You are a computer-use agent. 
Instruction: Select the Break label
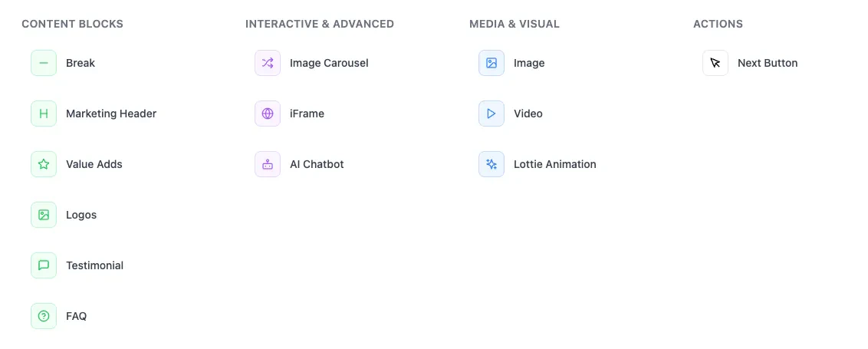coord(81,63)
